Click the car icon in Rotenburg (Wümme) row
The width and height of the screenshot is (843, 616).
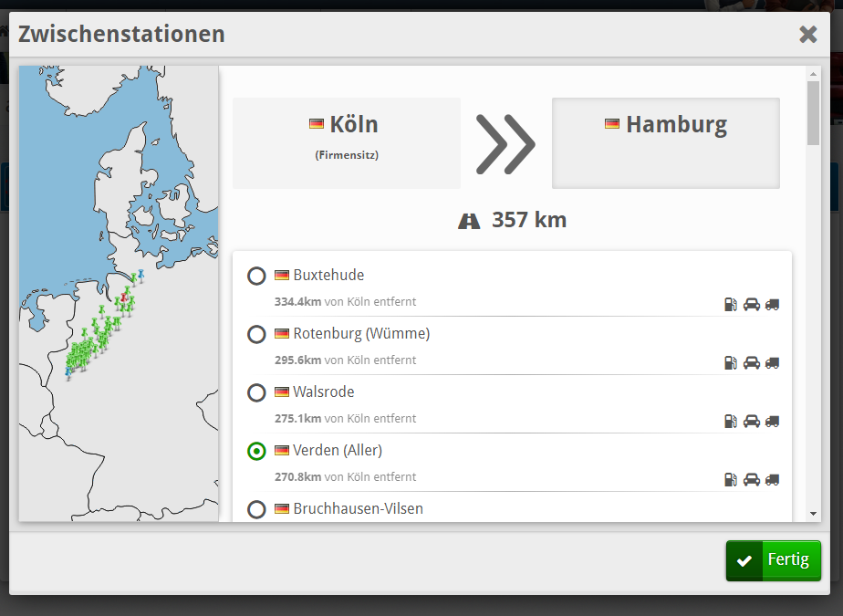(751, 363)
